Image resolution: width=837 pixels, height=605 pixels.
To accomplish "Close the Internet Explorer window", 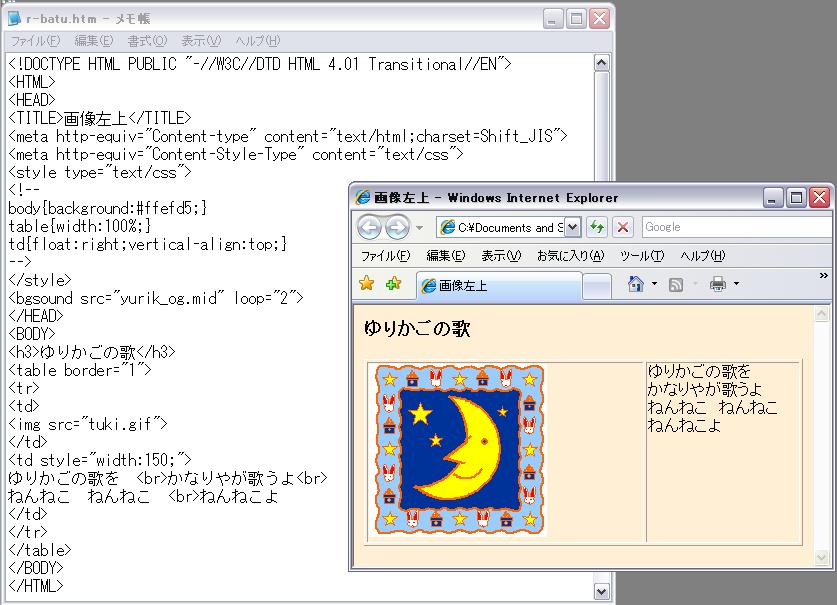I will (x=819, y=198).
